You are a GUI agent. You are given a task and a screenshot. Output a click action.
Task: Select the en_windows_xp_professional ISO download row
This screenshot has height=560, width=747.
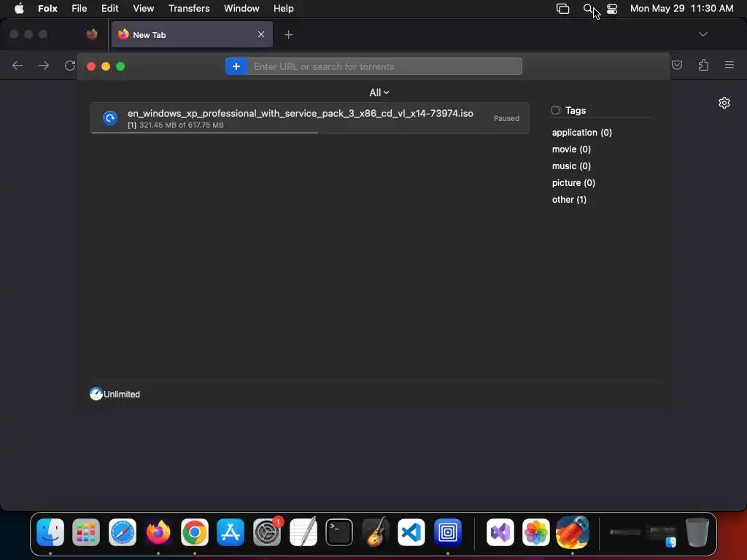point(309,118)
